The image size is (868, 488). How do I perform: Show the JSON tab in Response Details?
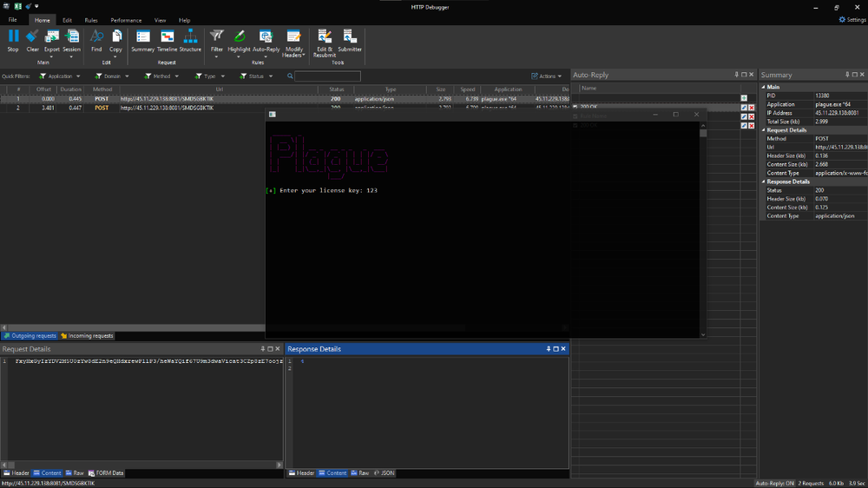click(x=385, y=473)
